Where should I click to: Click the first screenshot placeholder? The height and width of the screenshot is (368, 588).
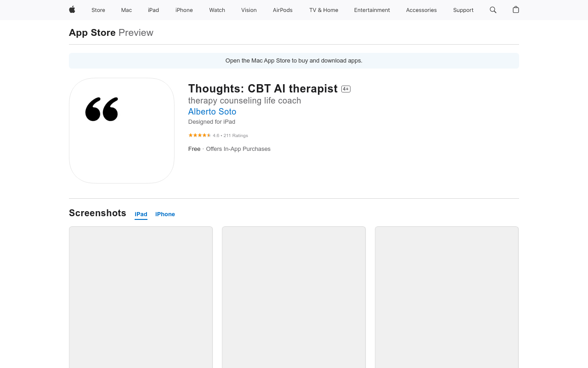[141, 297]
